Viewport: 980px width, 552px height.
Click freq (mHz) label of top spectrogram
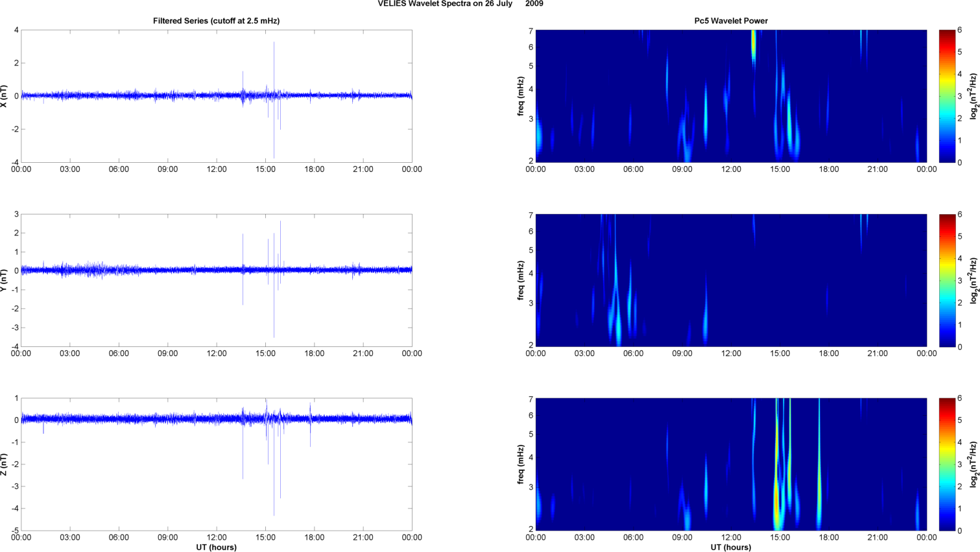click(x=521, y=96)
